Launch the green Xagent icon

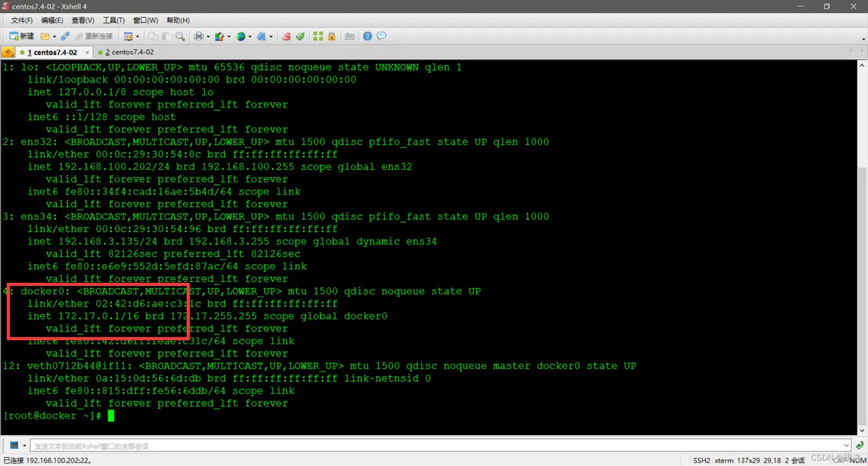pos(300,36)
